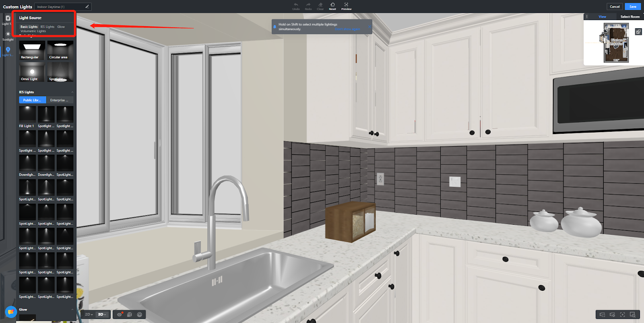The image size is (644, 323).
Task: Open the render Preview
Action: coord(346,6)
